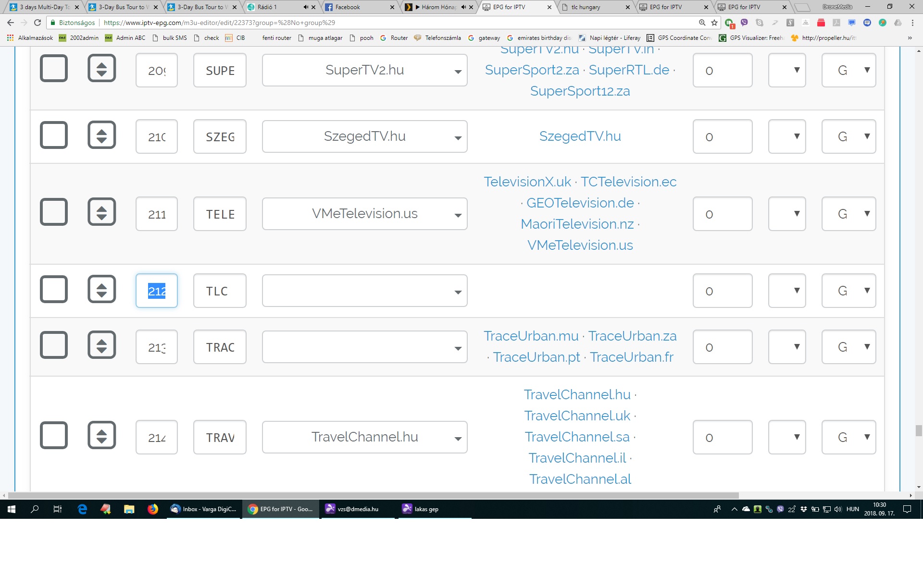
Task: Tick the checkbox in the TLC row
Action: 53,290
